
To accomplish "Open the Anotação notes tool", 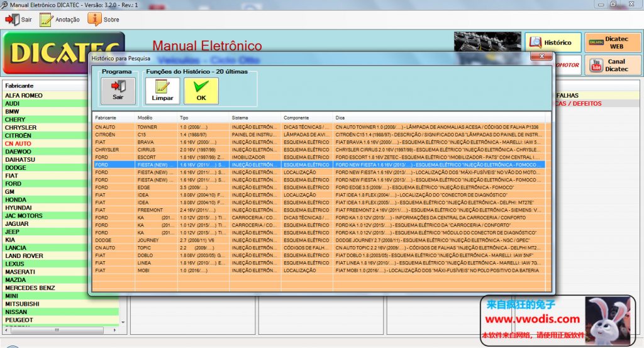I will 47,20.
